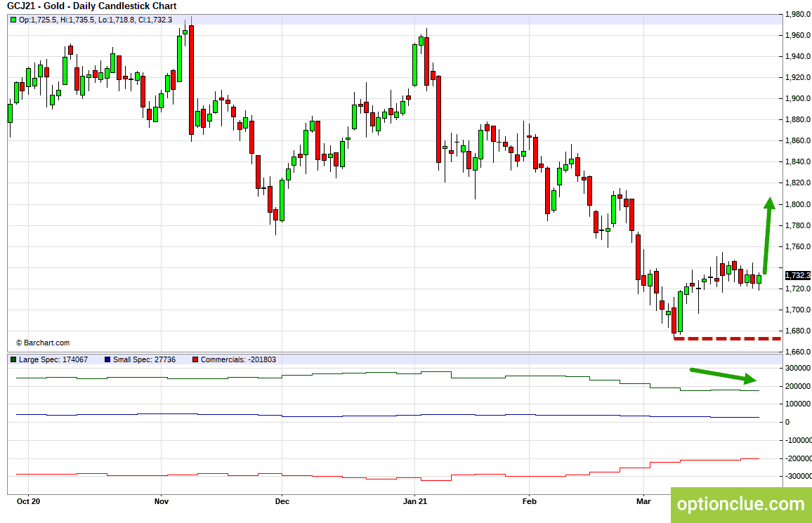Click the 0 label on the COT axis
This screenshot has width=812, height=523.
click(x=787, y=423)
